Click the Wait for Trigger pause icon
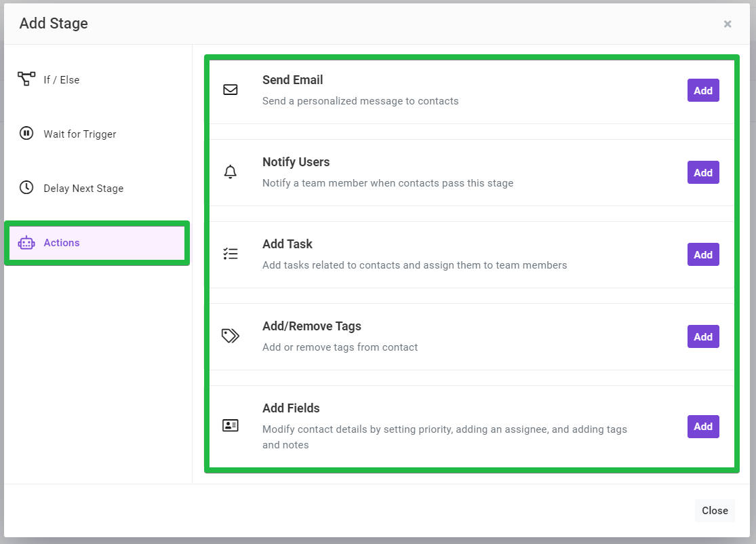 26,133
